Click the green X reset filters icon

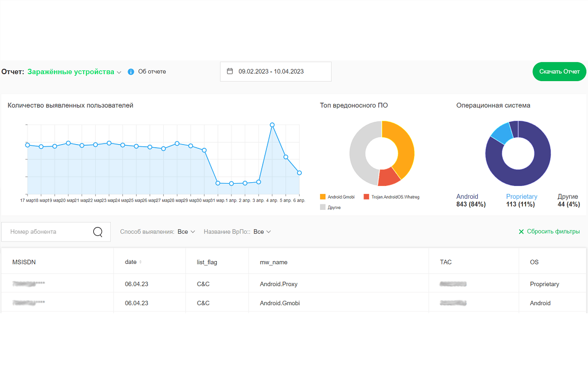tap(521, 232)
